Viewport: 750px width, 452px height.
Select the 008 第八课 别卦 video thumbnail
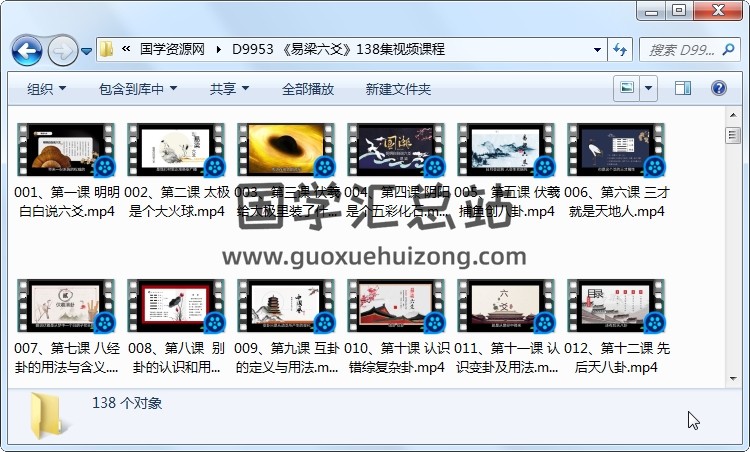pyautogui.click(x=176, y=306)
